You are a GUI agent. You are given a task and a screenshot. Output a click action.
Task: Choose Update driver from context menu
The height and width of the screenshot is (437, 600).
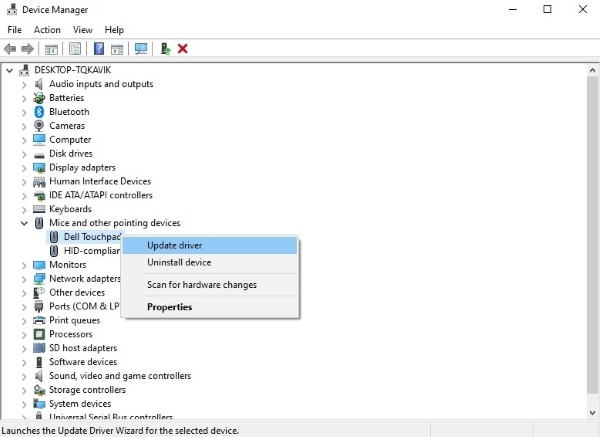point(176,245)
